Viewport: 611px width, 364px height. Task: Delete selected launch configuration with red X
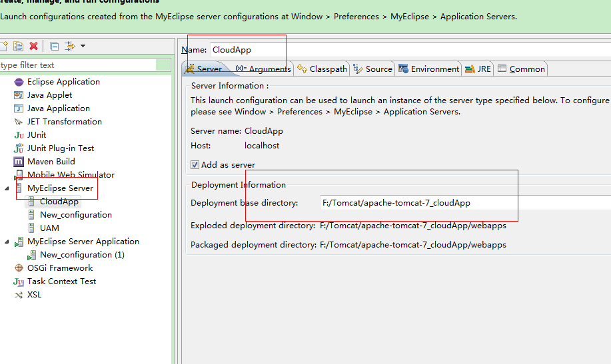click(x=33, y=47)
